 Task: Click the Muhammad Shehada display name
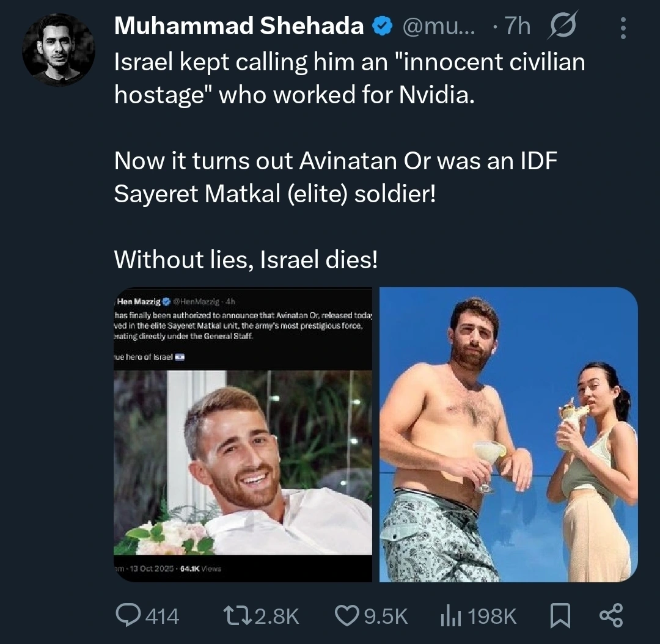click(239, 26)
